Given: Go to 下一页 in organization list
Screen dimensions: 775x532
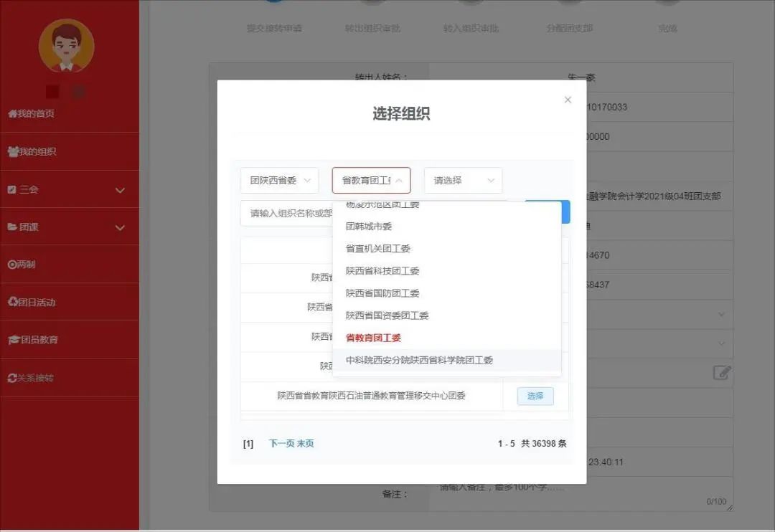Looking at the screenshot, I should [281, 444].
